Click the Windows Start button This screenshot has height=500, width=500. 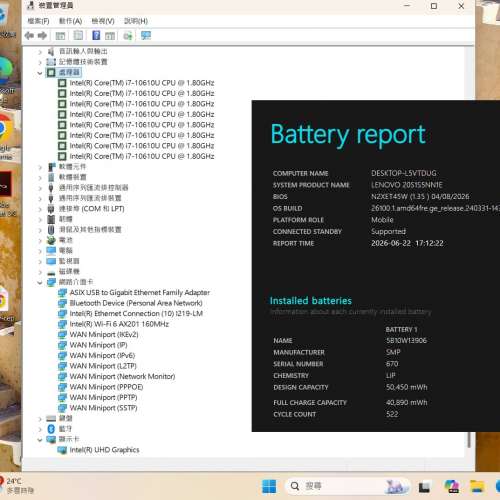click(x=269, y=486)
